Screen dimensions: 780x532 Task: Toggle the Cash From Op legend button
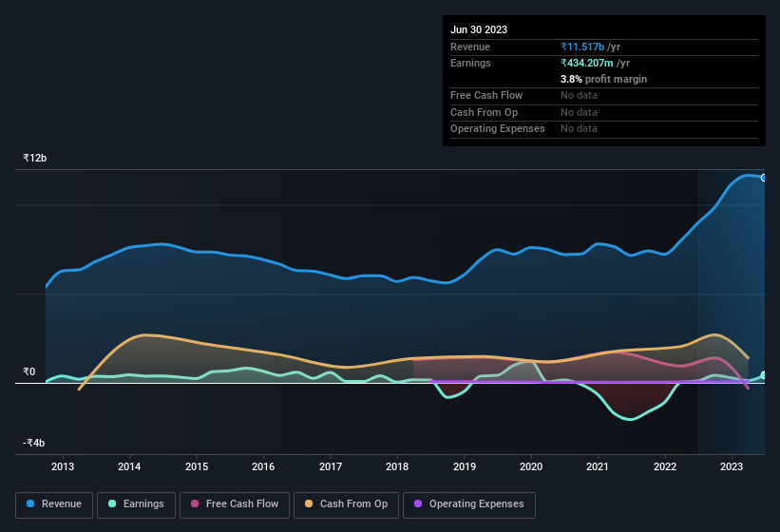point(346,504)
